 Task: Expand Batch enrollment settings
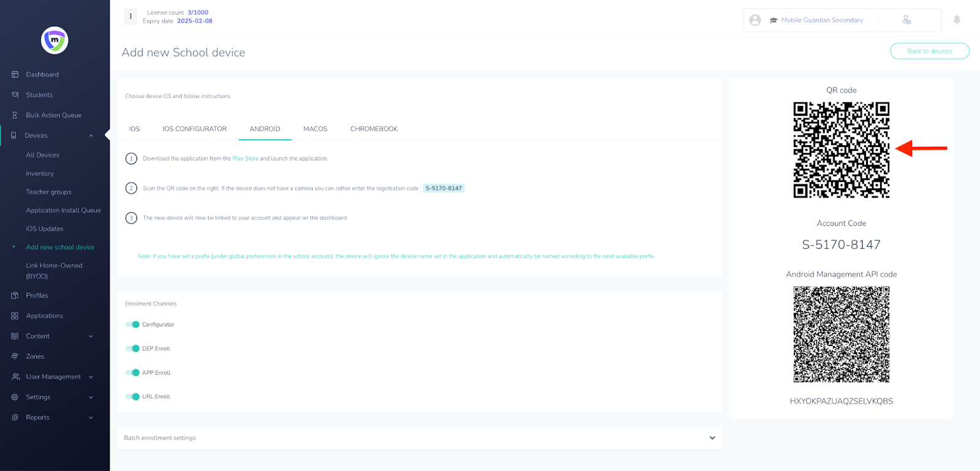pos(420,438)
